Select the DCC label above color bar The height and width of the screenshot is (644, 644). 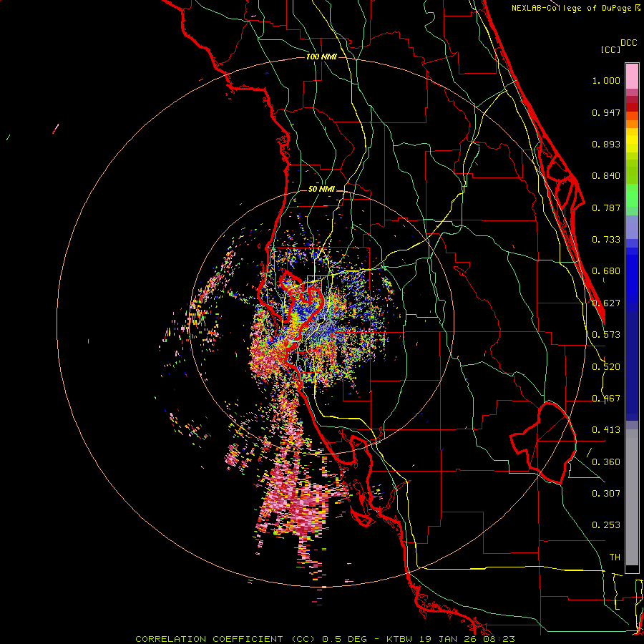(628, 42)
